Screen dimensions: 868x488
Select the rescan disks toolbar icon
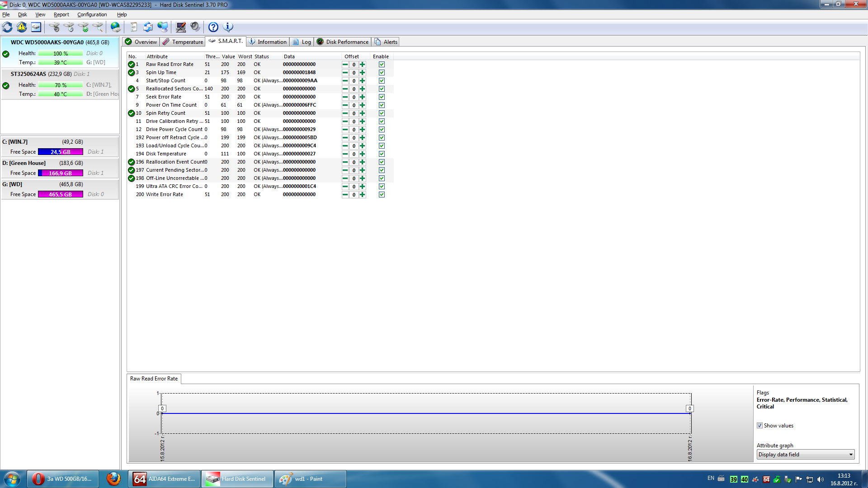point(7,27)
